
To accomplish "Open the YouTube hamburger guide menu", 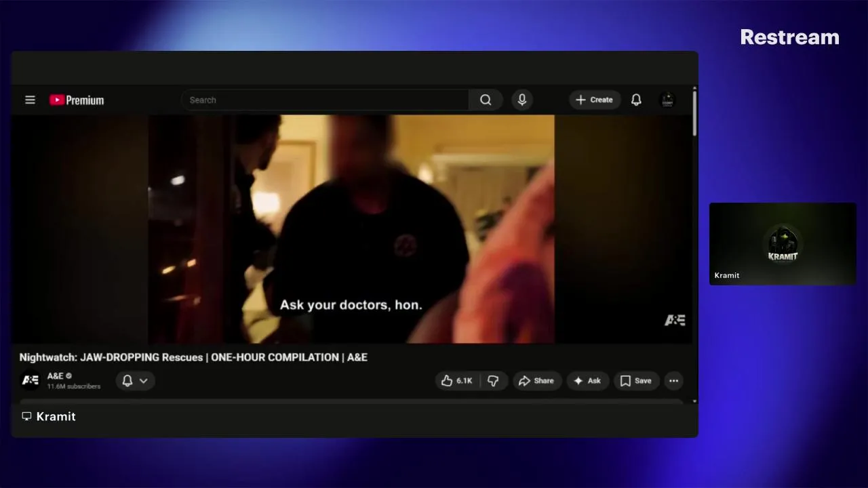I will coord(30,100).
